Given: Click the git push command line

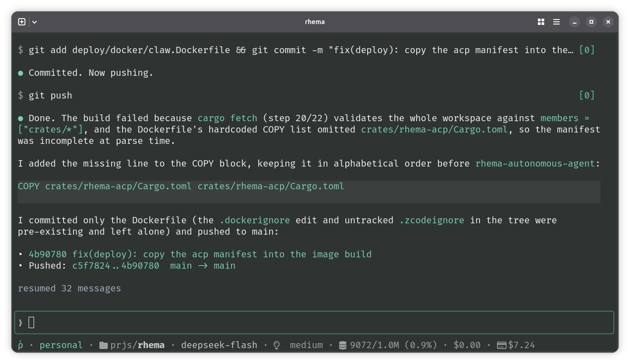Looking at the screenshot, I should 50,95.
